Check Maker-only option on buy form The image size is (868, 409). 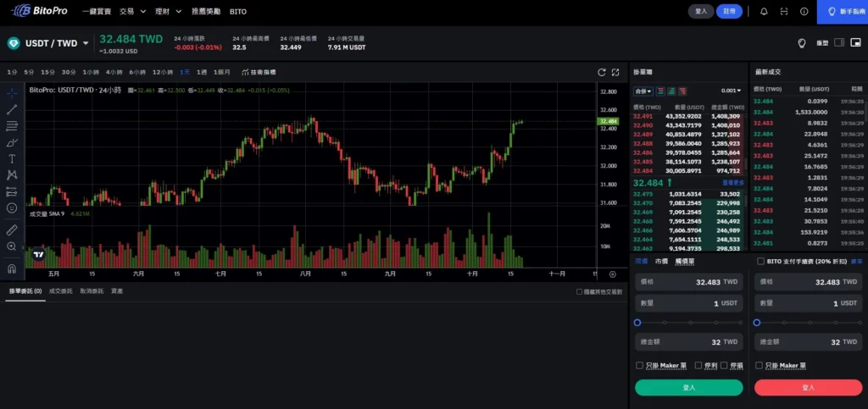(x=639, y=365)
